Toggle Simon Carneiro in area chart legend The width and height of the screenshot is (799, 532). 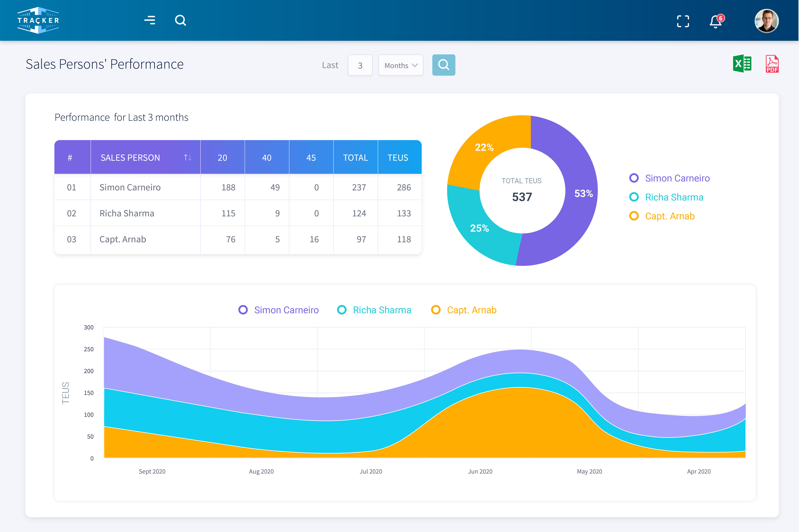point(278,310)
